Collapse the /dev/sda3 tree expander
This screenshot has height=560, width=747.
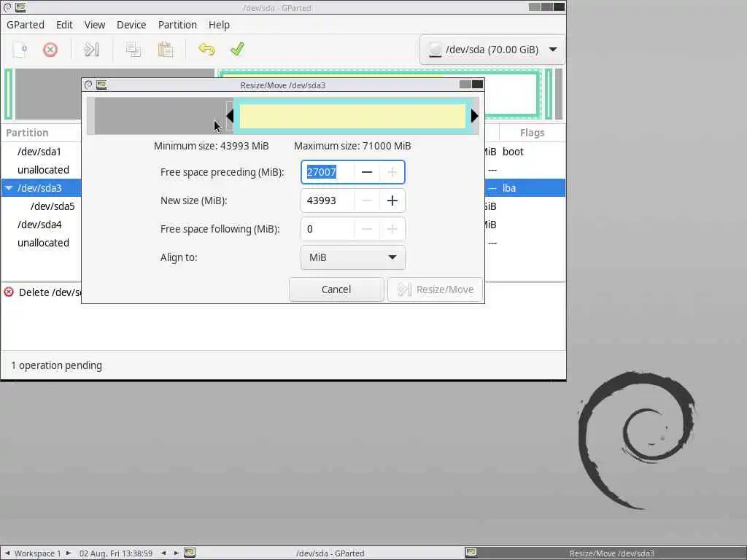click(9, 188)
